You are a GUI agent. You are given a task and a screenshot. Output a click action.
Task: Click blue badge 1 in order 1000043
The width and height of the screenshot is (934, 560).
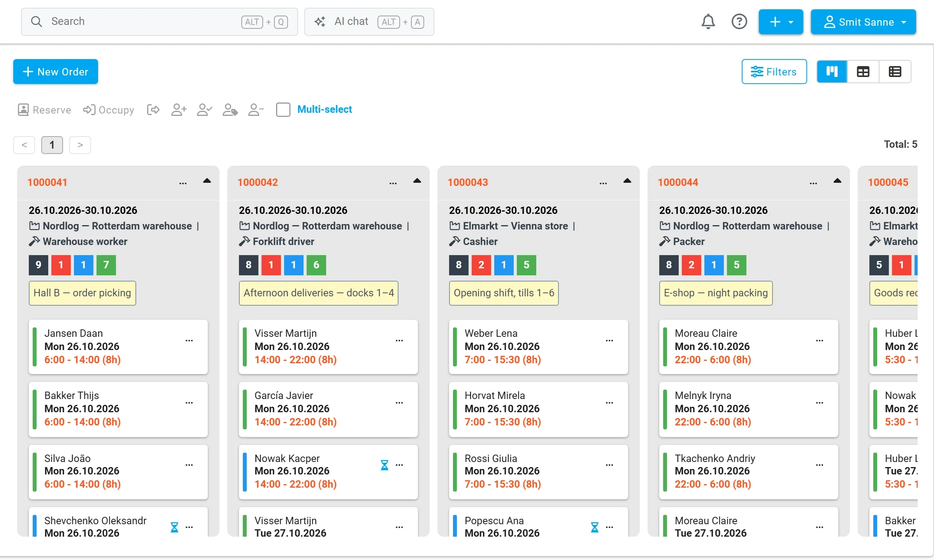[x=504, y=265]
